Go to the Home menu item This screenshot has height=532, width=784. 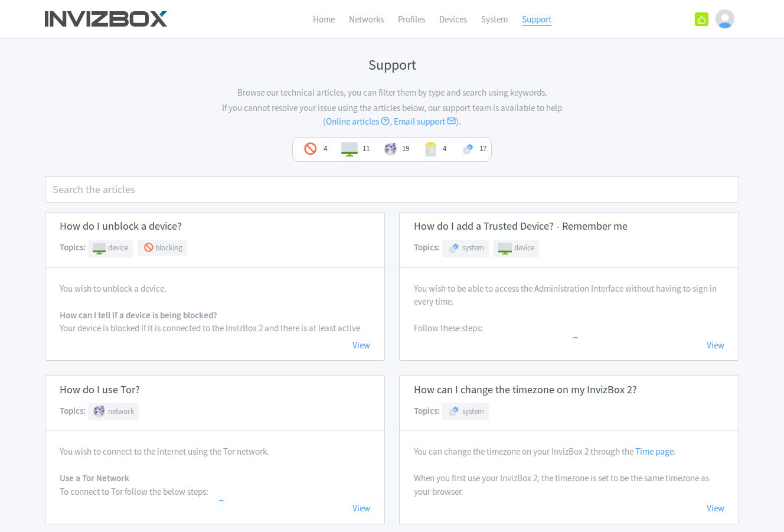[324, 19]
